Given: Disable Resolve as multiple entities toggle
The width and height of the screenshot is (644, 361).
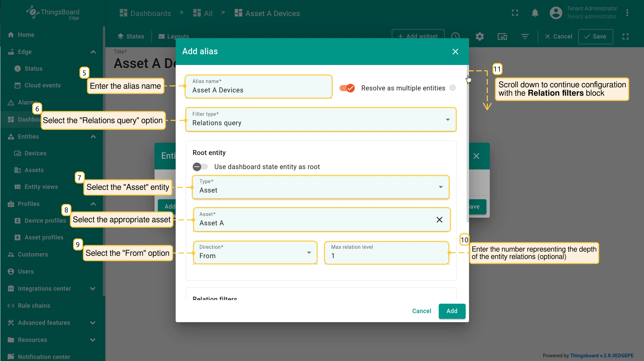Looking at the screenshot, I should (x=347, y=88).
